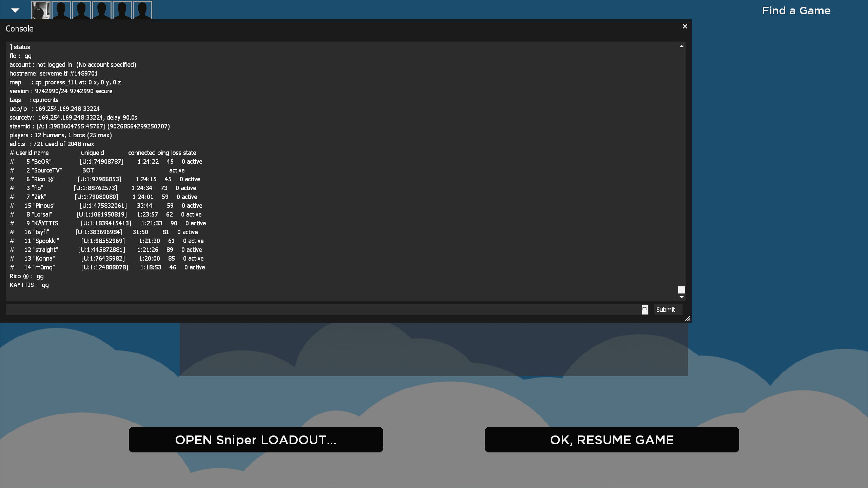Select the "flo" player status row

(x=103, y=188)
